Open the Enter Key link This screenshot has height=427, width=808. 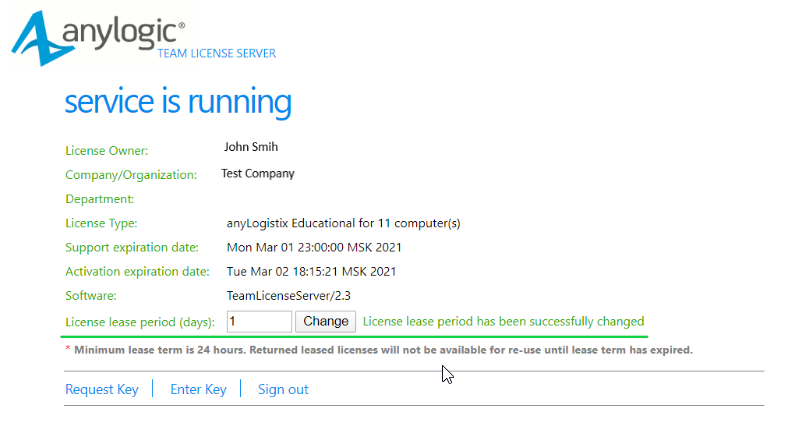(198, 389)
